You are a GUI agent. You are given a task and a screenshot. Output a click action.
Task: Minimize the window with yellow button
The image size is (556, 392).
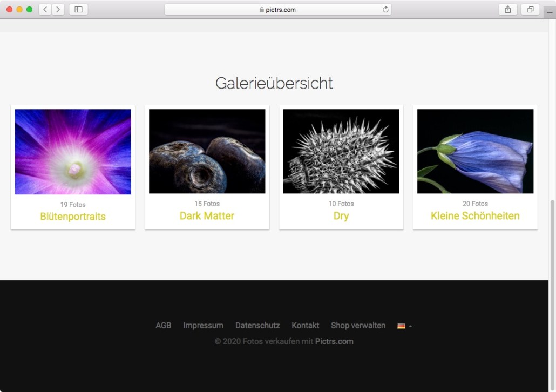[x=19, y=10]
